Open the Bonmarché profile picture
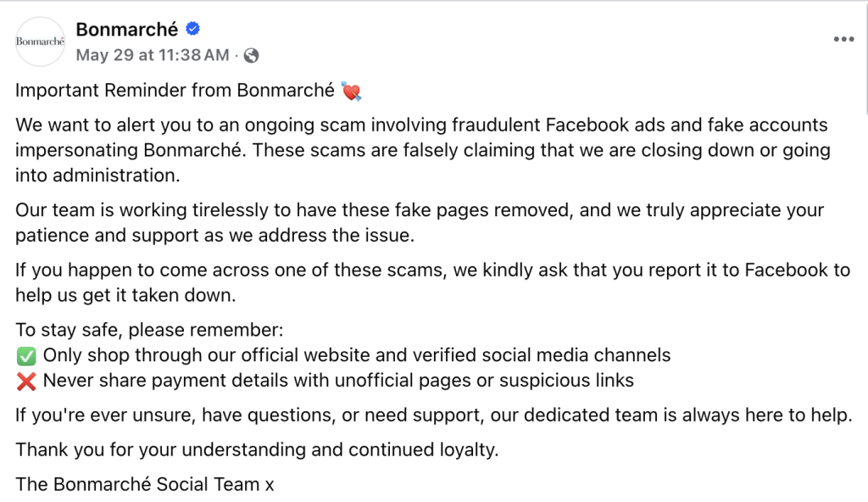 click(x=41, y=42)
